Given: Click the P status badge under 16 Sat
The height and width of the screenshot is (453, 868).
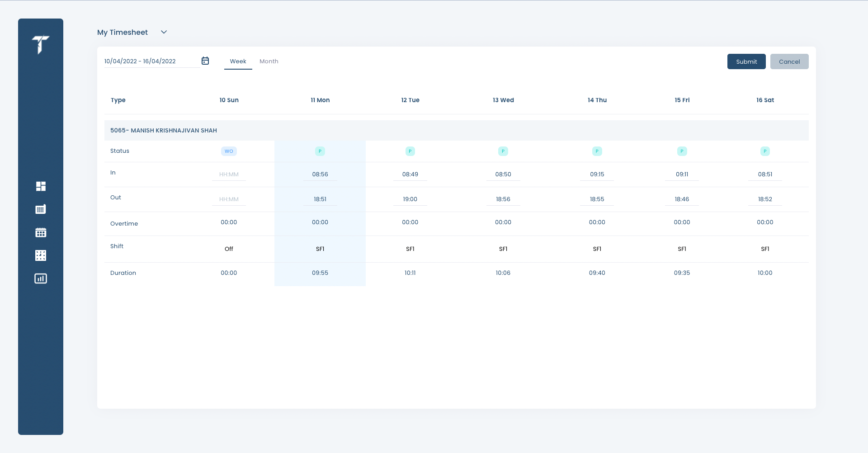Looking at the screenshot, I should tap(765, 151).
